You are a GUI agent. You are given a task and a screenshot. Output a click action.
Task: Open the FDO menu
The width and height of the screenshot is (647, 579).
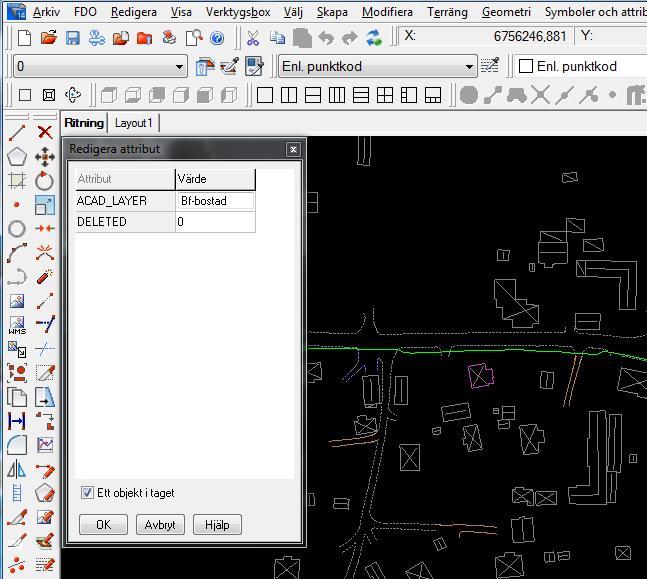point(85,12)
